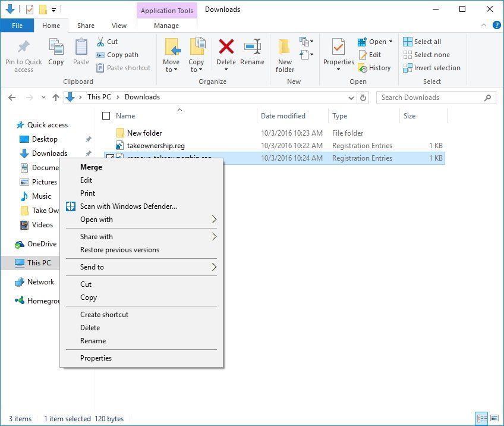The width and height of the screenshot is (504, 426).
Task: Switch to the Share ribbon tab
Action: pos(85,26)
